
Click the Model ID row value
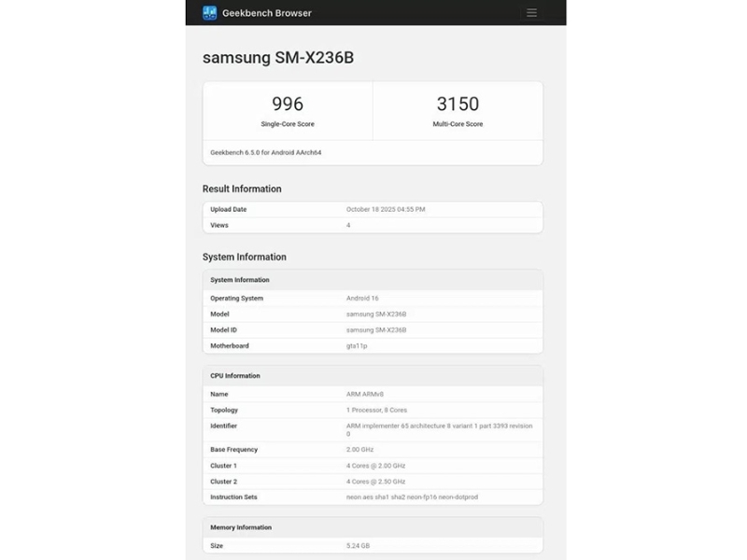376,330
